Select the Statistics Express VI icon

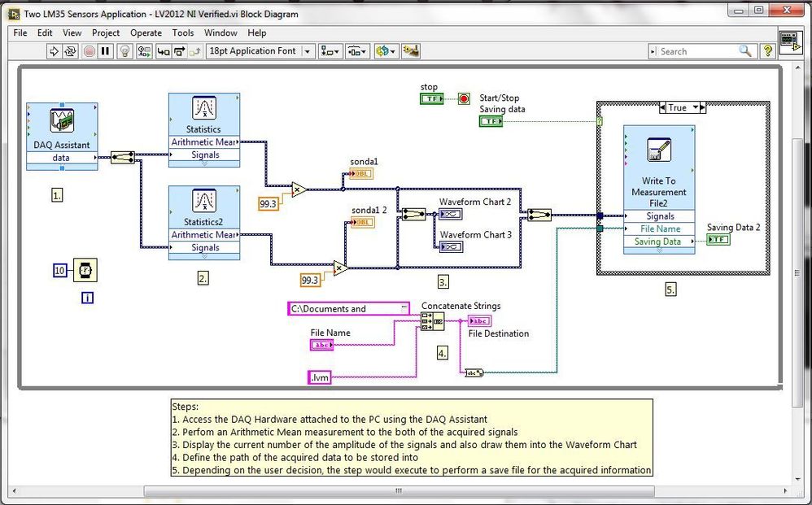tap(204, 108)
